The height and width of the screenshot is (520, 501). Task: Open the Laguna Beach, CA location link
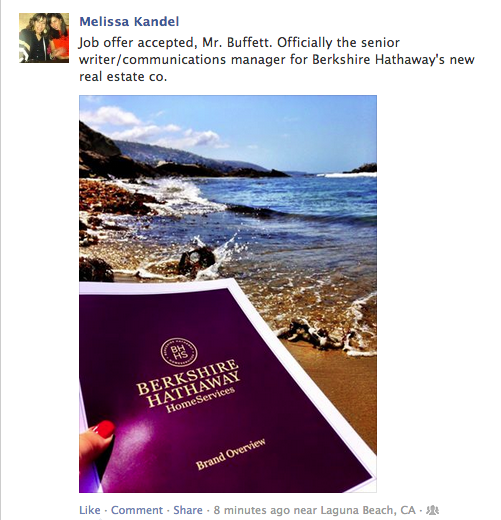pyautogui.click(x=368, y=510)
